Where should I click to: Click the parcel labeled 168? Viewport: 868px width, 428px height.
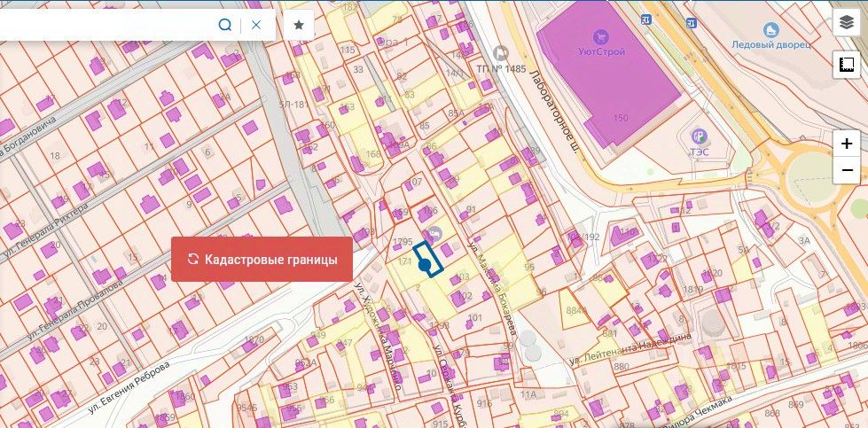click(x=373, y=153)
